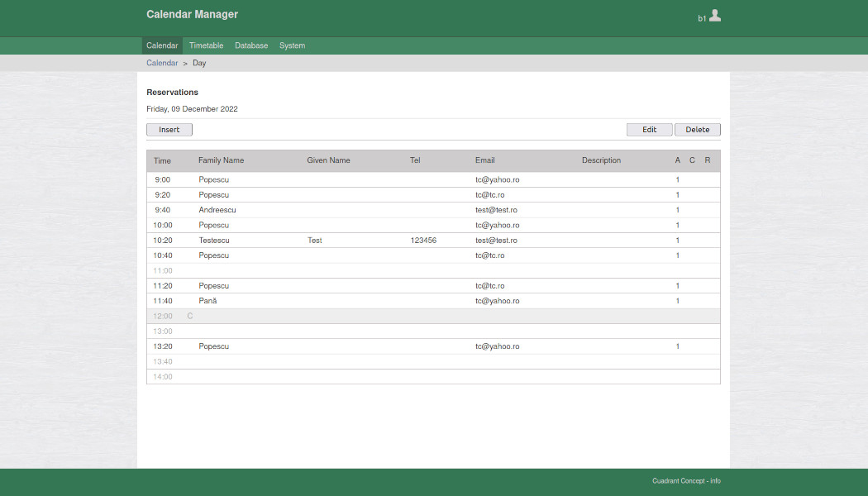
Task: Select the 9:00 Popescu reservation row
Action: (x=213, y=179)
